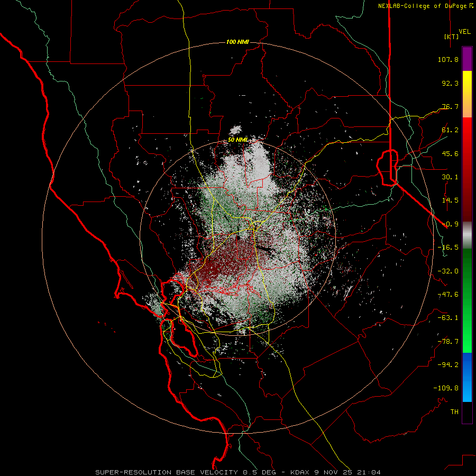Click the 50 NMI range ring label
Screen dimensions: 476x476
pyautogui.click(x=237, y=140)
